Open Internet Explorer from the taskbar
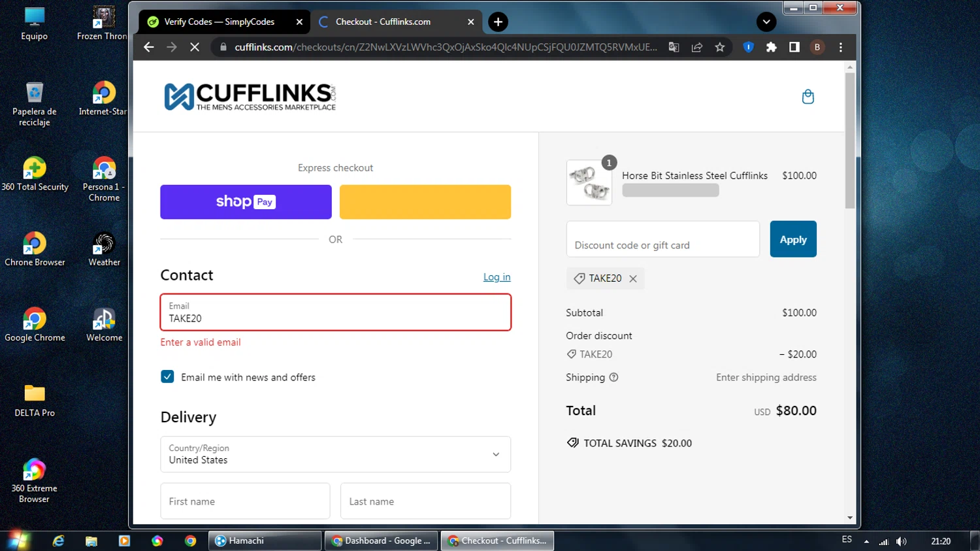Image resolution: width=980 pixels, height=551 pixels. click(58, 541)
